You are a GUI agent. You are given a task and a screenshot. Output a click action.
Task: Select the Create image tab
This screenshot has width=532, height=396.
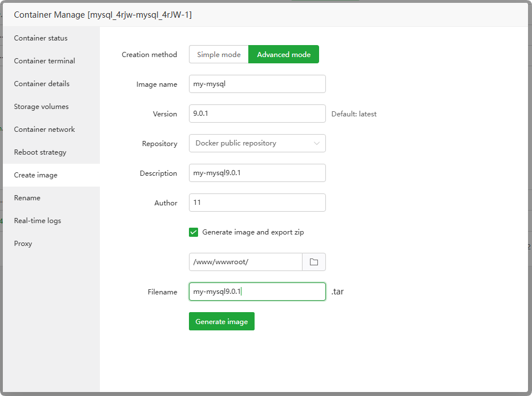(x=35, y=175)
